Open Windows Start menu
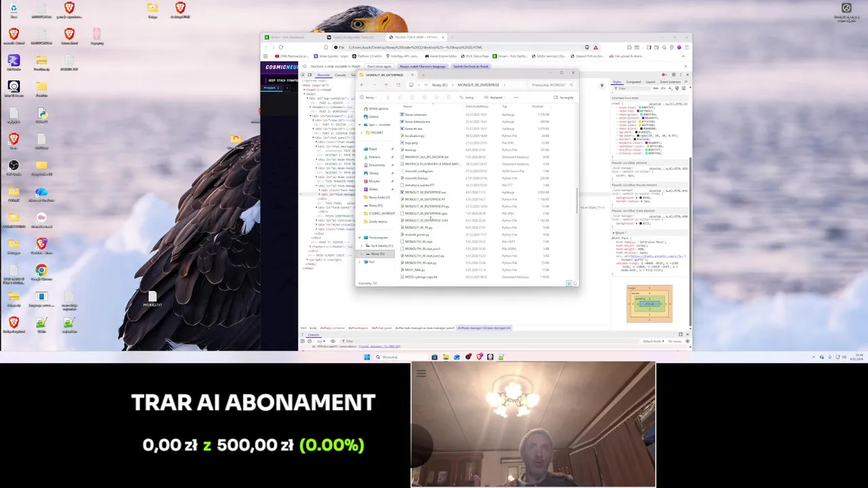Screen dimensions: 868x488 pos(367,357)
